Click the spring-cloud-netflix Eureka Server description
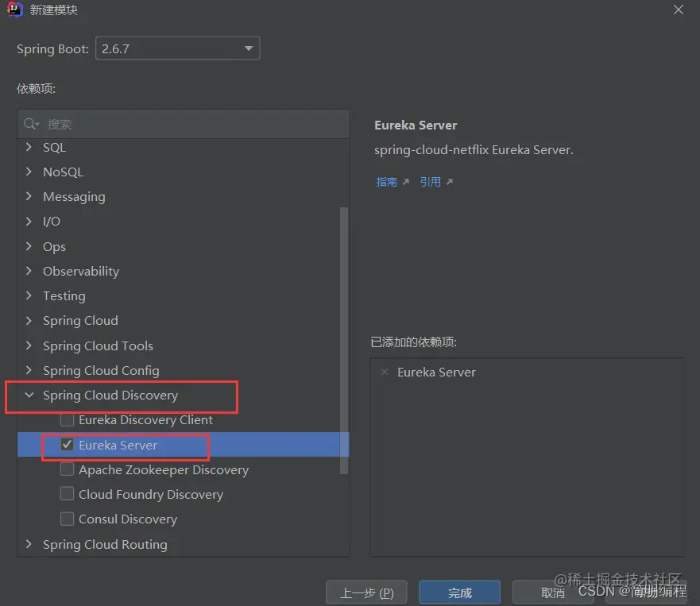 (474, 150)
